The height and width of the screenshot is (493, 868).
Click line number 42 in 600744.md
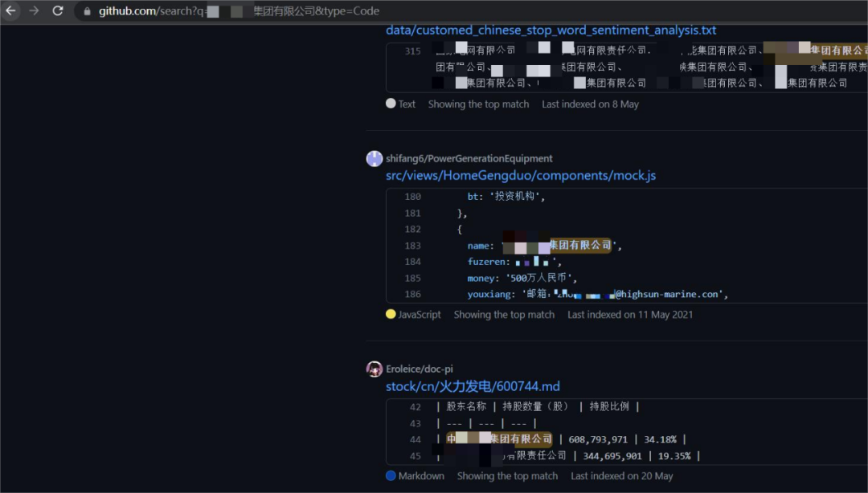pos(416,407)
